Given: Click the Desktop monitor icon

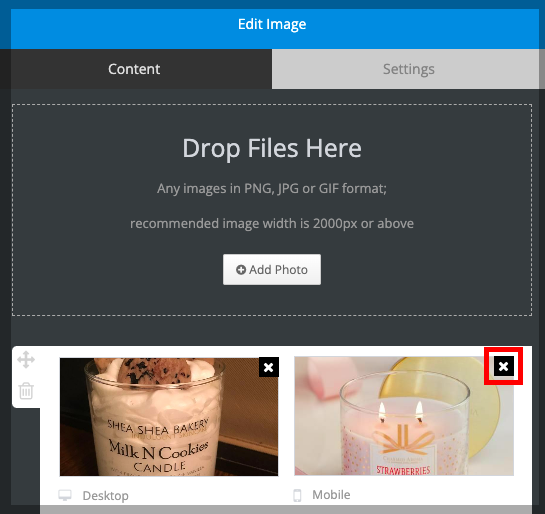Looking at the screenshot, I should pyautogui.click(x=65, y=495).
